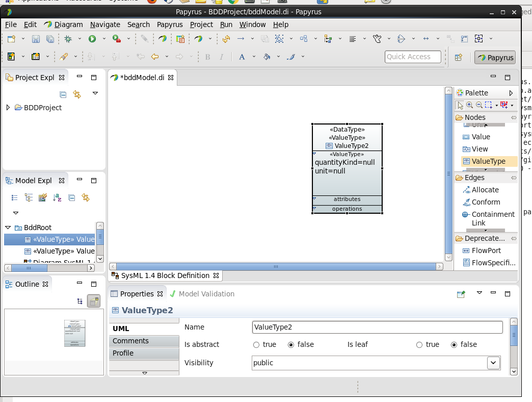The image size is (532, 402).
Task: Open the Properties view menu triangle
Action: click(480, 292)
